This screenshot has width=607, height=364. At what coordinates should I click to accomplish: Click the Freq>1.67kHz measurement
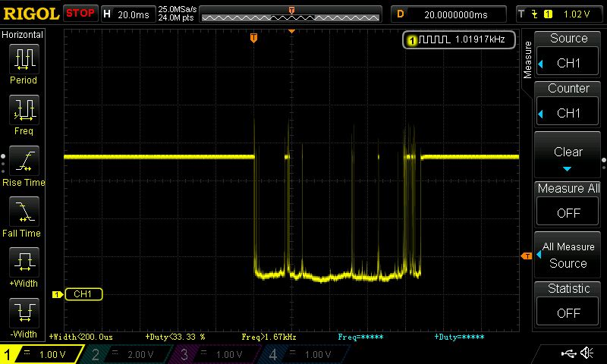269,337
